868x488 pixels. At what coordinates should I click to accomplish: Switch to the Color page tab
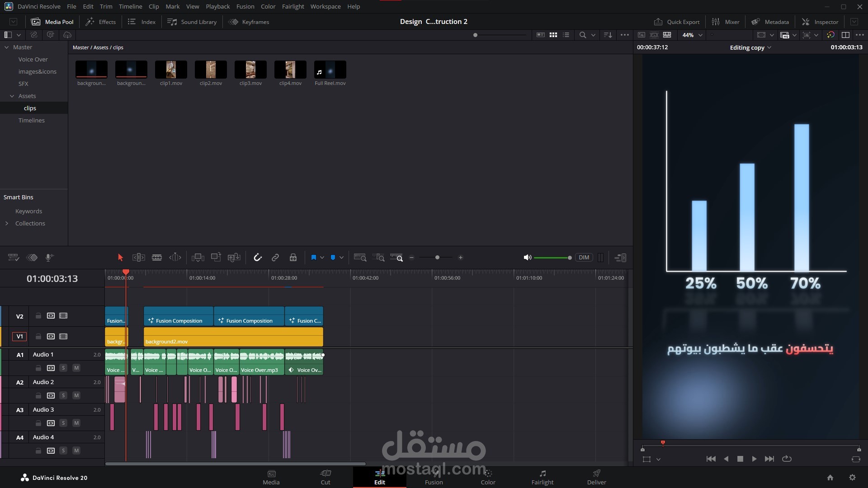488,477
